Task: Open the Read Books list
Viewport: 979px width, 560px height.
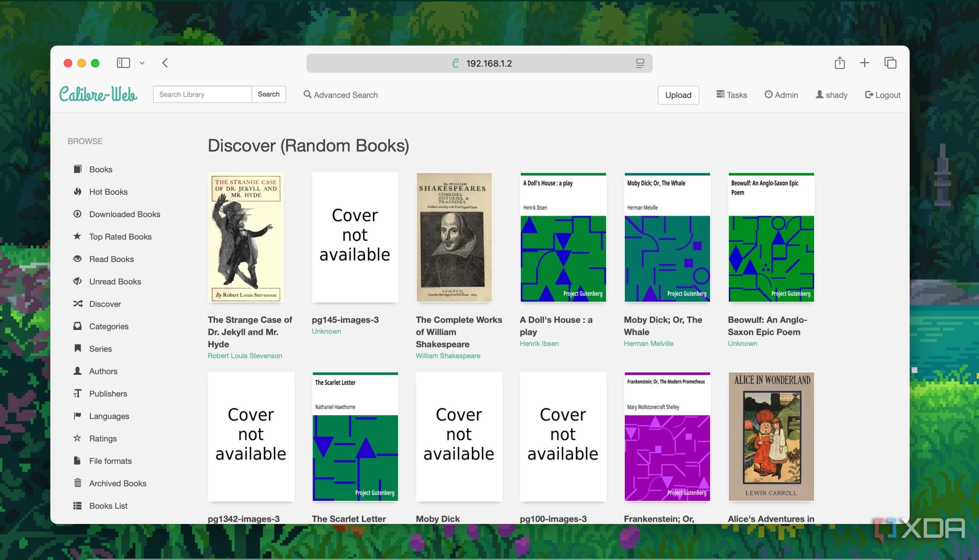Action: (x=112, y=259)
